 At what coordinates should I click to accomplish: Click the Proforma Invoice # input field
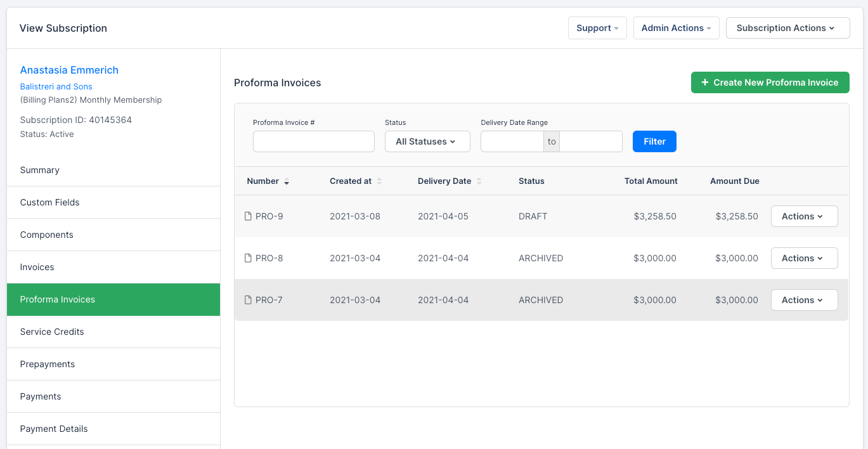[314, 141]
